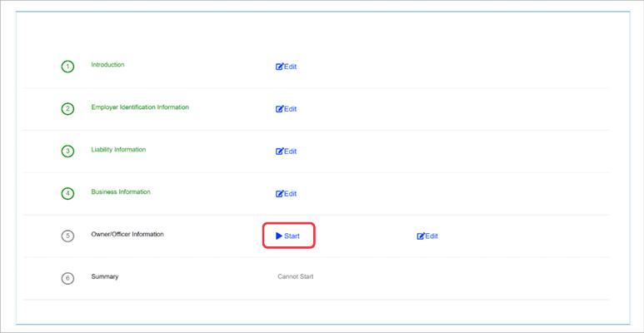Click the Cannot Start status text

tap(295, 276)
